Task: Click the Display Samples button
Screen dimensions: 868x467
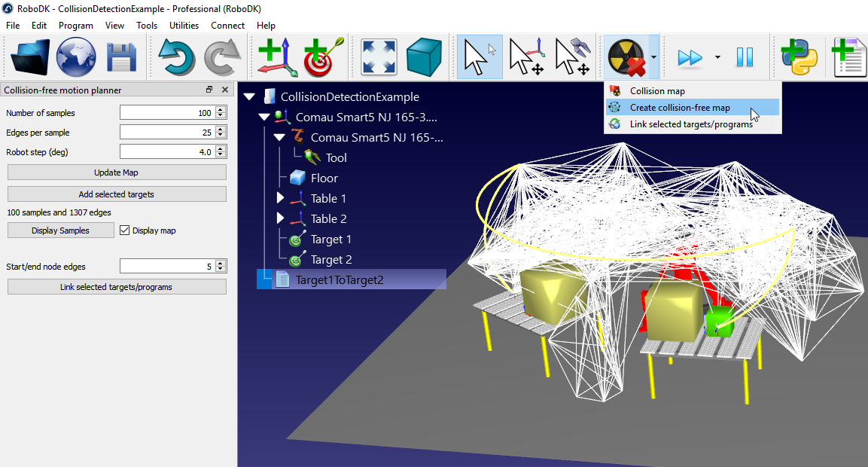Action: click(x=60, y=230)
